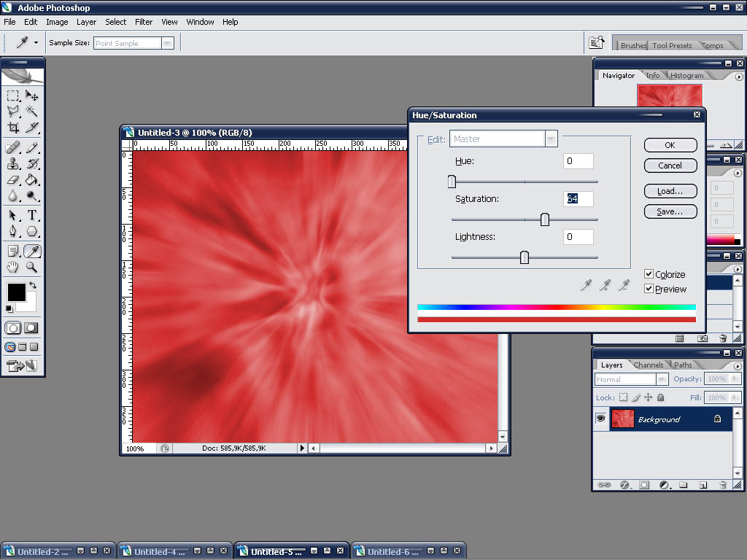Click the Saturation slider handle

pos(545,219)
